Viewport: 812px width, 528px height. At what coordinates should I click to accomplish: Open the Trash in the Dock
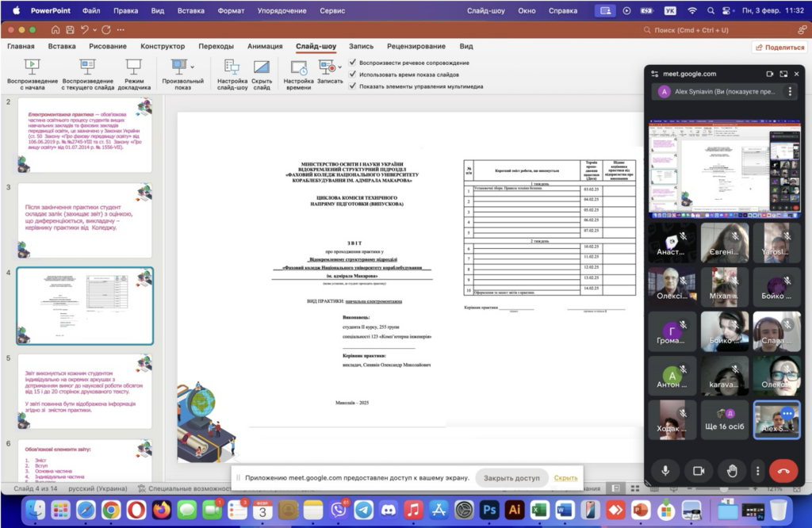click(778, 511)
